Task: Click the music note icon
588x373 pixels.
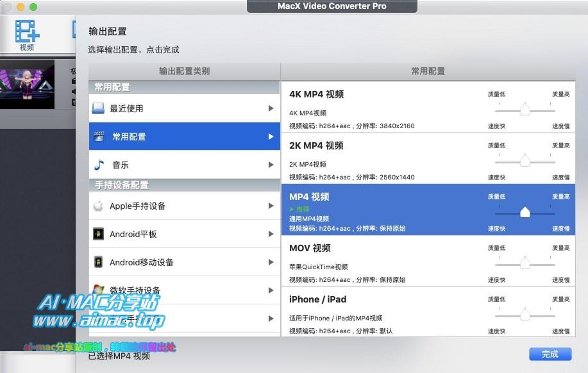Action: 99,165
